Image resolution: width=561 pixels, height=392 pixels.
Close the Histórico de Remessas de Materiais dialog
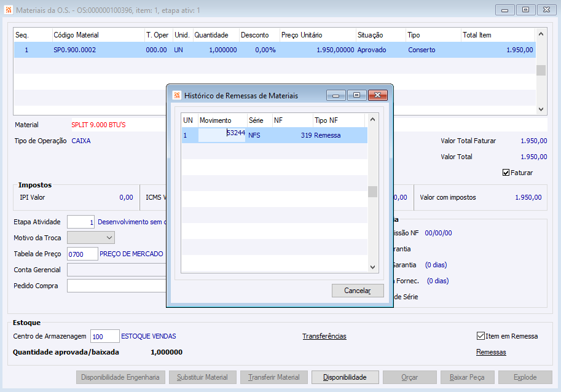[377, 95]
